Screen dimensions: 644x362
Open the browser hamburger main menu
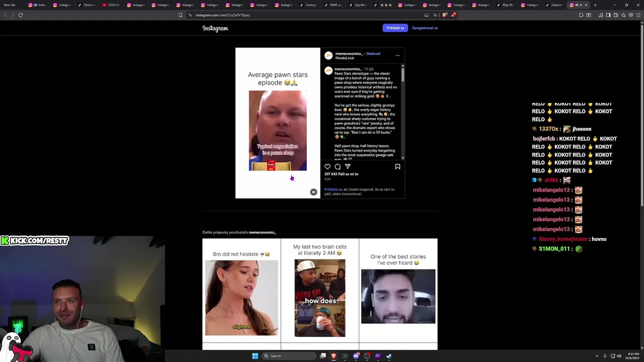tap(639, 15)
